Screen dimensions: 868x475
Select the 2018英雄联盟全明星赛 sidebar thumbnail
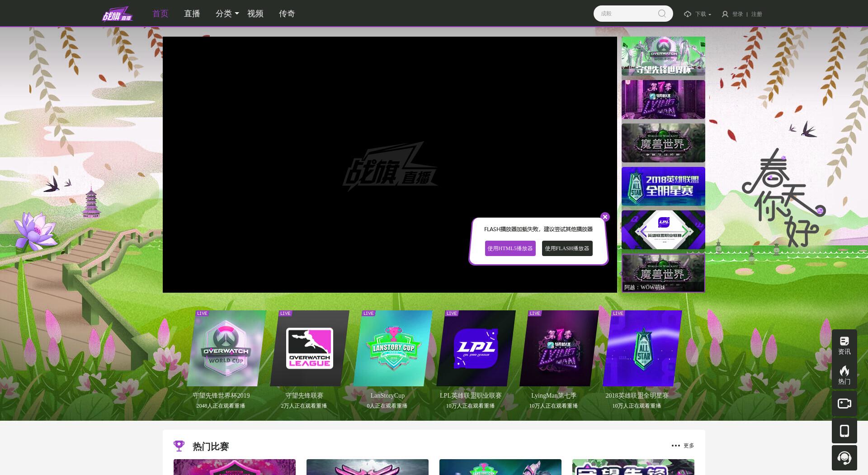(x=663, y=186)
